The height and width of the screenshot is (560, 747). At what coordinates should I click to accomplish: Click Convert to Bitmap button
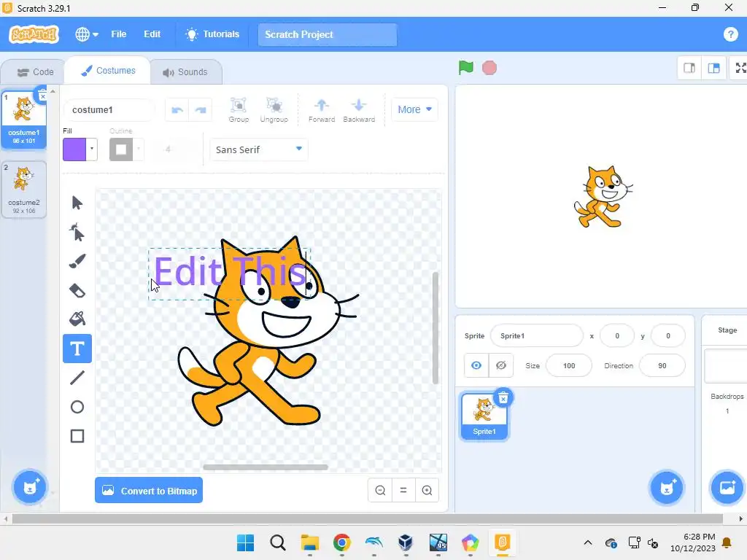click(x=149, y=490)
